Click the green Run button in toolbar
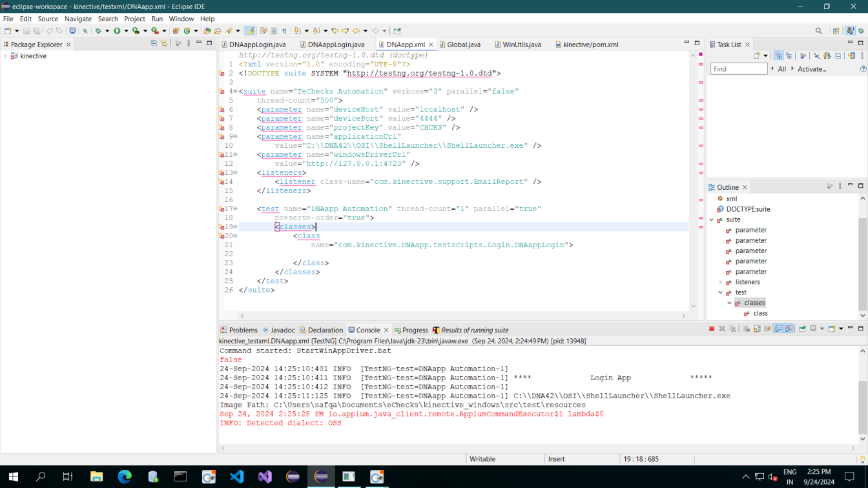Screen dimensions: 868x488 pyautogui.click(x=117, y=30)
